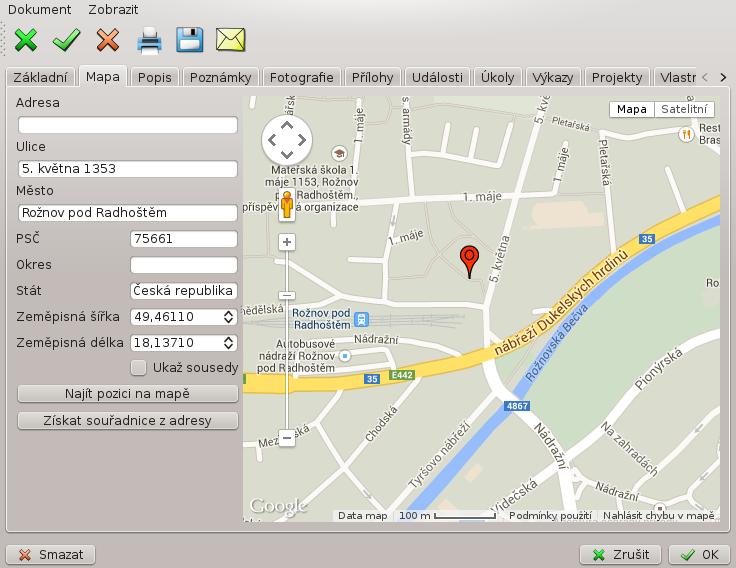The height and width of the screenshot is (568, 736).
Task: Pan the map left with arrow control
Action: click(x=272, y=140)
